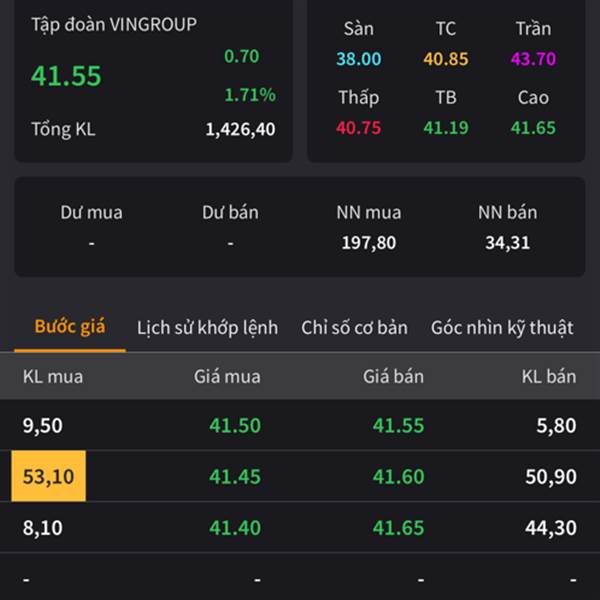
Task: Click sell volume 50,90
Action: point(551,477)
